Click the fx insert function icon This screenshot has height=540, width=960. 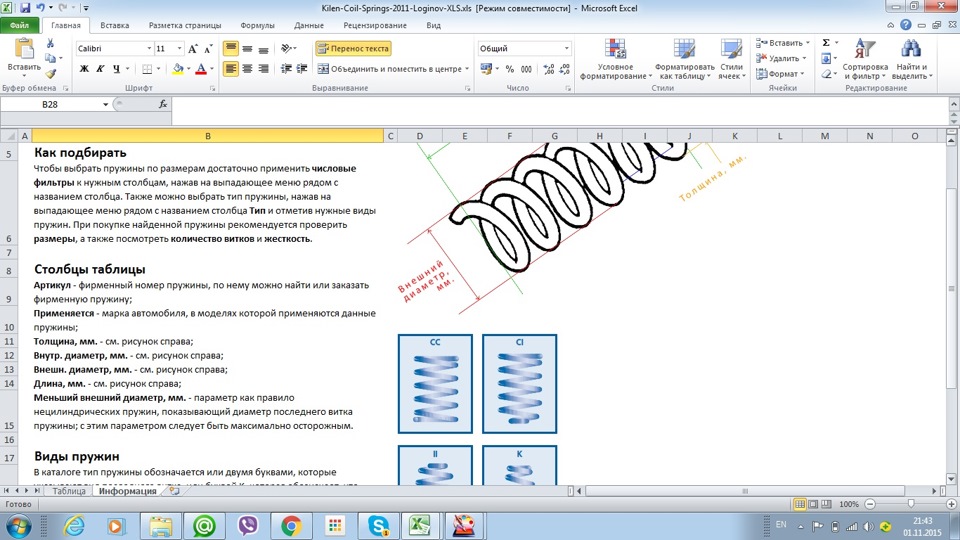pyautogui.click(x=163, y=105)
